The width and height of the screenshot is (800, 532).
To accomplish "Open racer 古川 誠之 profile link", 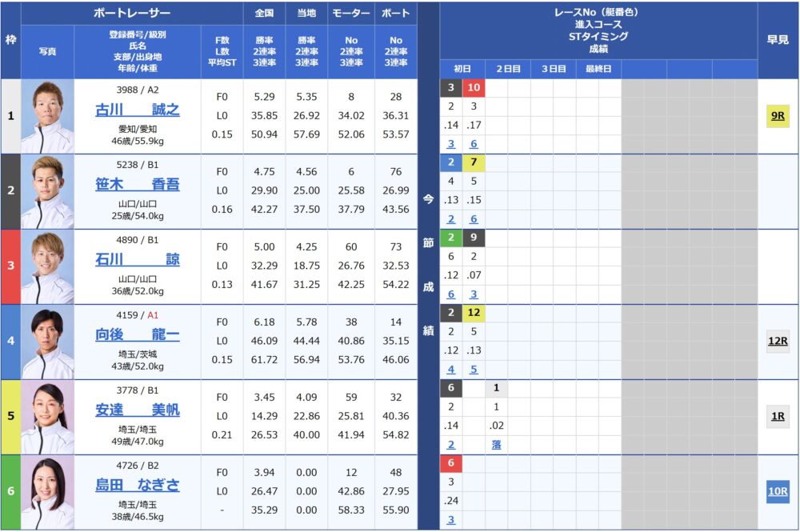I will point(138,110).
